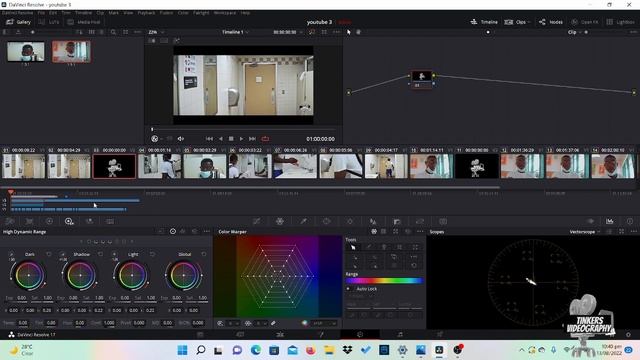
Task: Open the Tracker palette icon
Action: pos(350,221)
